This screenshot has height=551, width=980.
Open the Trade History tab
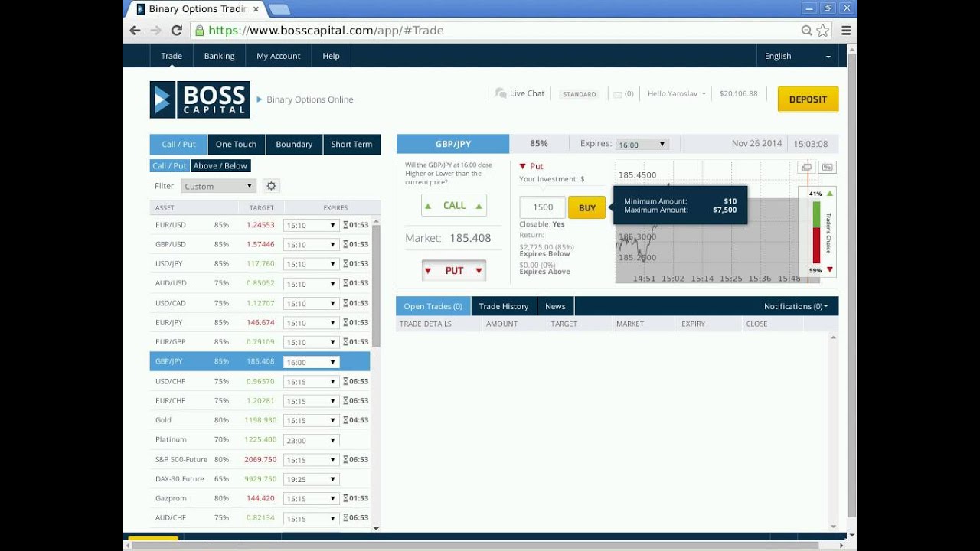pos(504,306)
